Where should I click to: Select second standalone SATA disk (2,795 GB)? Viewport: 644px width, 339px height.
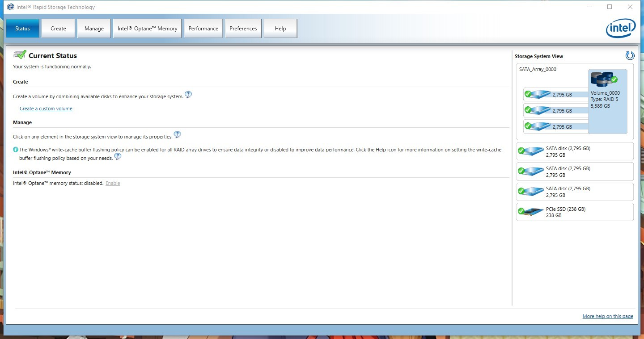pyautogui.click(x=575, y=172)
